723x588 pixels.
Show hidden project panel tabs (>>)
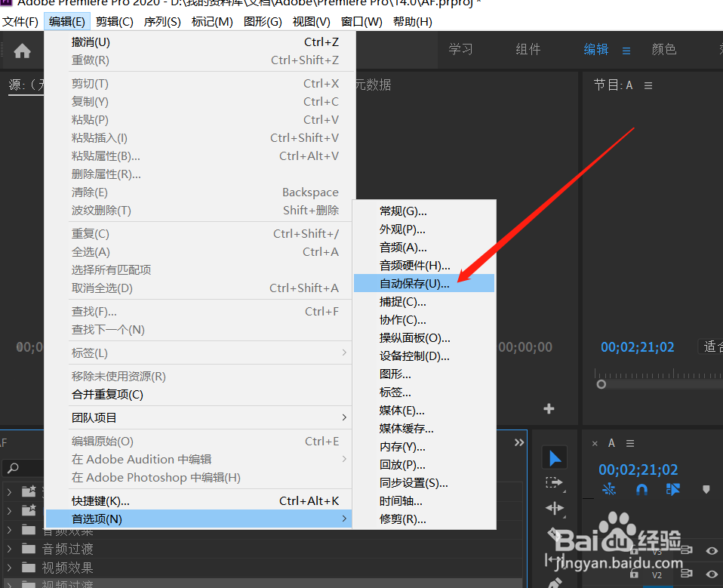[x=519, y=443]
